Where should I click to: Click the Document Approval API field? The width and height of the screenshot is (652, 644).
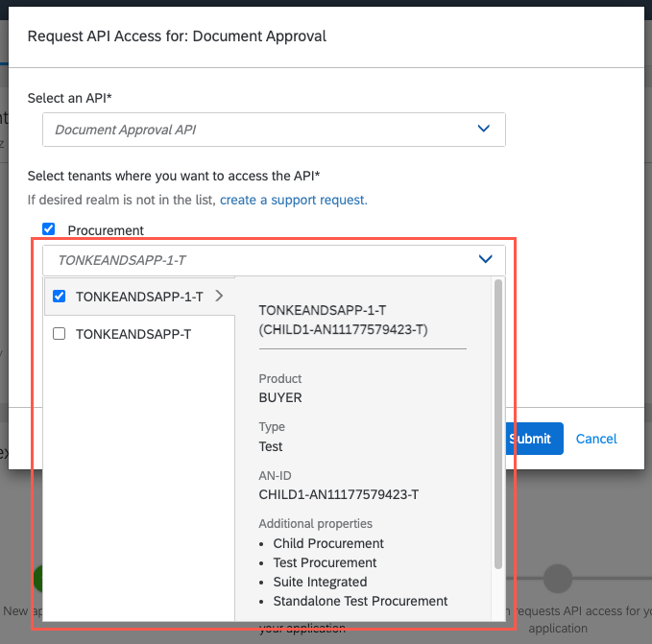(x=259, y=130)
